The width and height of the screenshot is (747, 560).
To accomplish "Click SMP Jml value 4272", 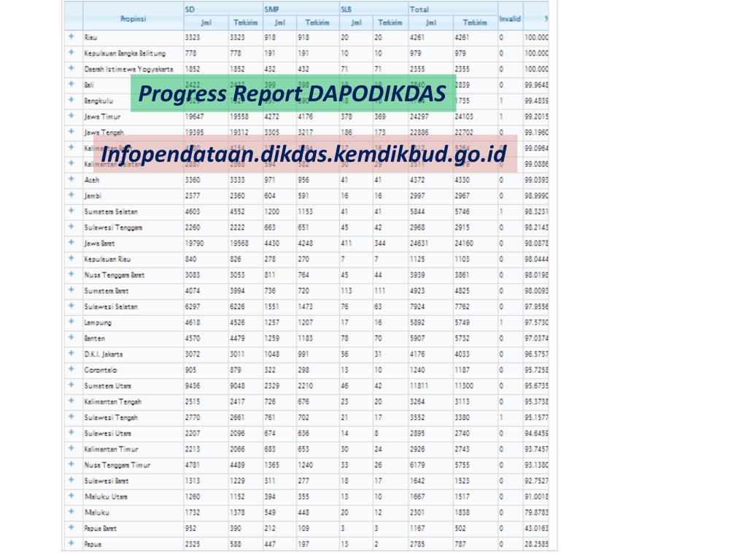I will click(x=272, y=116).
